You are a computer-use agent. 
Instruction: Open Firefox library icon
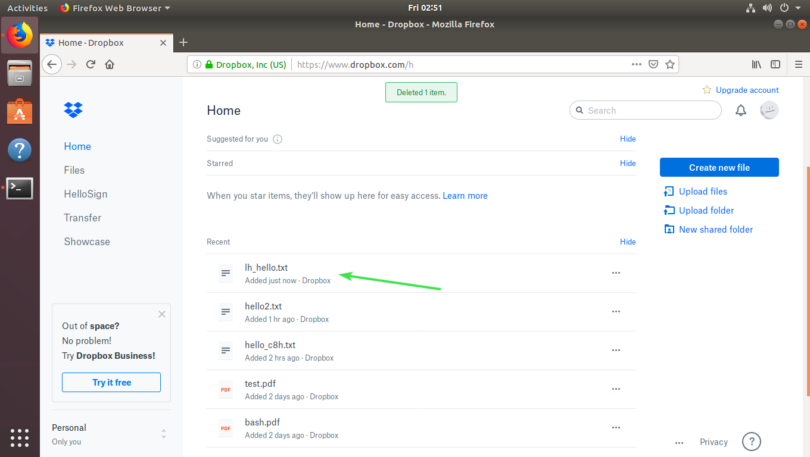[756, 65]
